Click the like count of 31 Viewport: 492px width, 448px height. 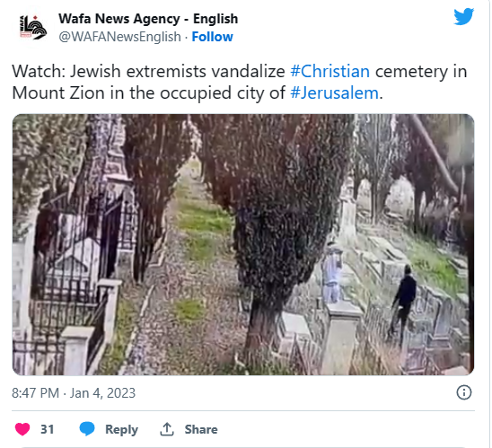48,429
